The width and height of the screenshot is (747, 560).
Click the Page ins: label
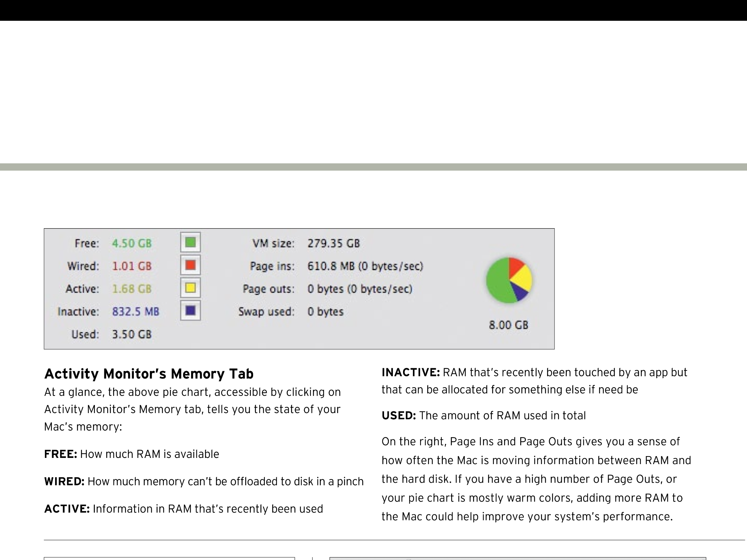[272, 266]
